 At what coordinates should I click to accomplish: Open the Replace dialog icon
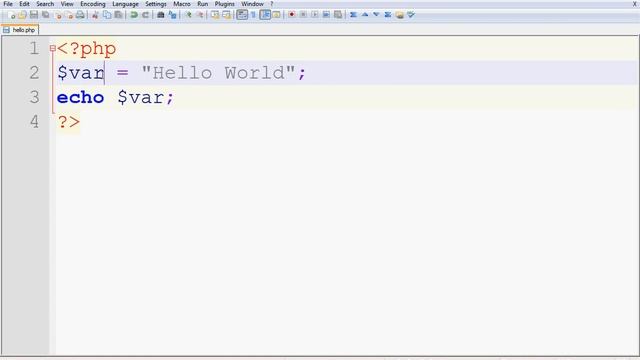tap(173, 15)
